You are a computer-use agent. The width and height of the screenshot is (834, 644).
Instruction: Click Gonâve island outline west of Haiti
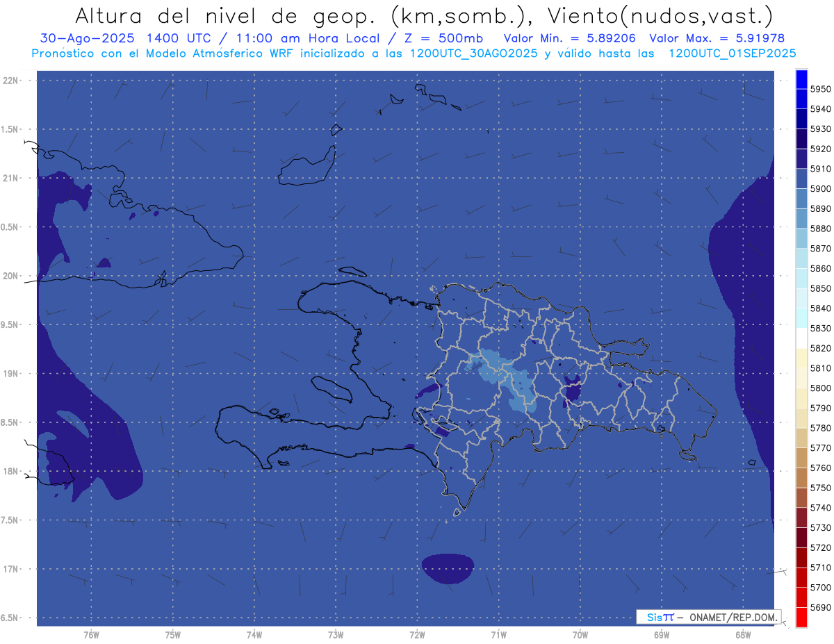click(x=331, y=388)
